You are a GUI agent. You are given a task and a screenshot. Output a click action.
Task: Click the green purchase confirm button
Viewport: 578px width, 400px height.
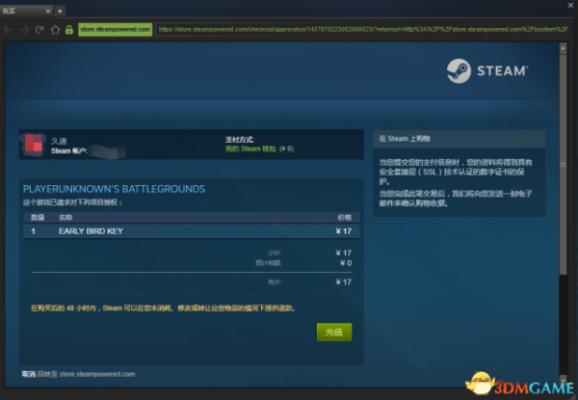[334, 332]
